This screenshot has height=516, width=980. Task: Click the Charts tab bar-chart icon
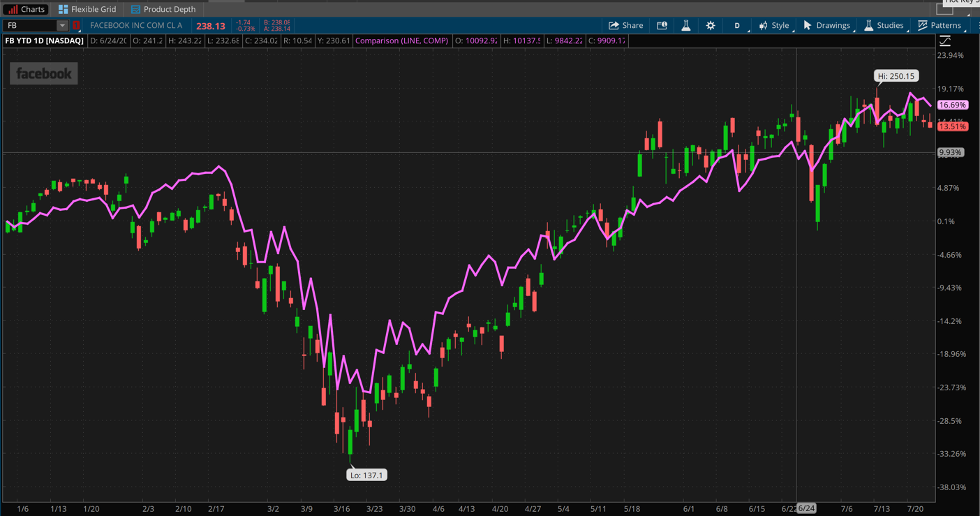point(13,9)
